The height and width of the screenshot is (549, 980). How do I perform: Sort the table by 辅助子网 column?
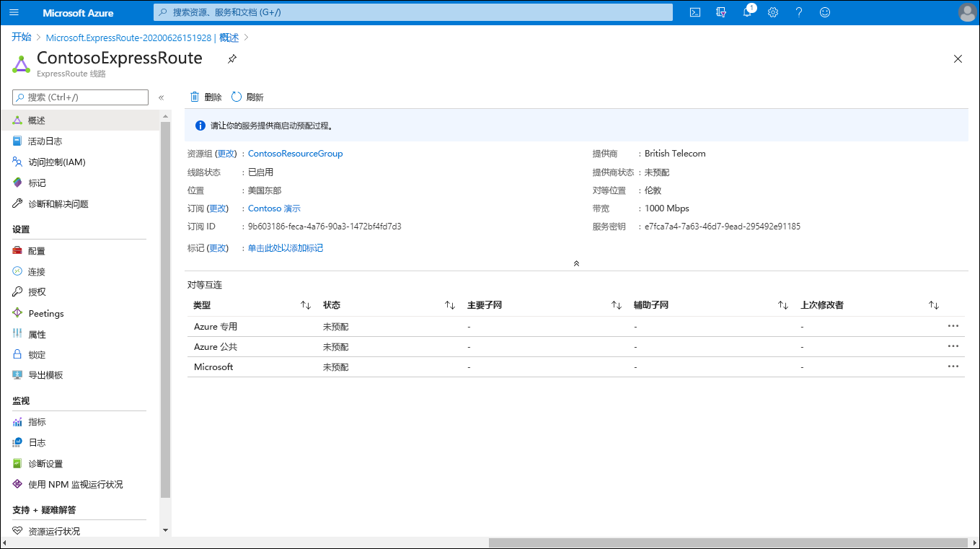pos(783,305)
